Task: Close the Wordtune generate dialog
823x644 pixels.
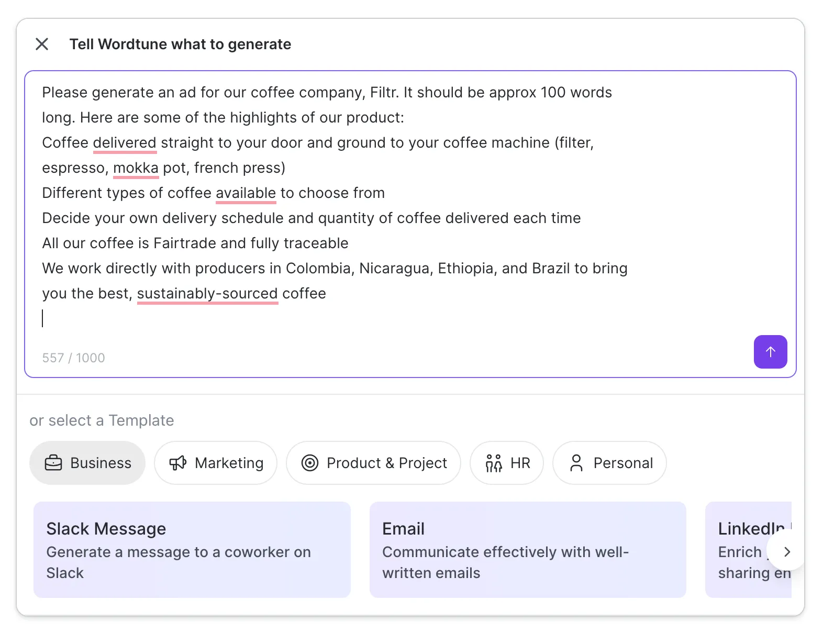Action: (x=42, y=44)
